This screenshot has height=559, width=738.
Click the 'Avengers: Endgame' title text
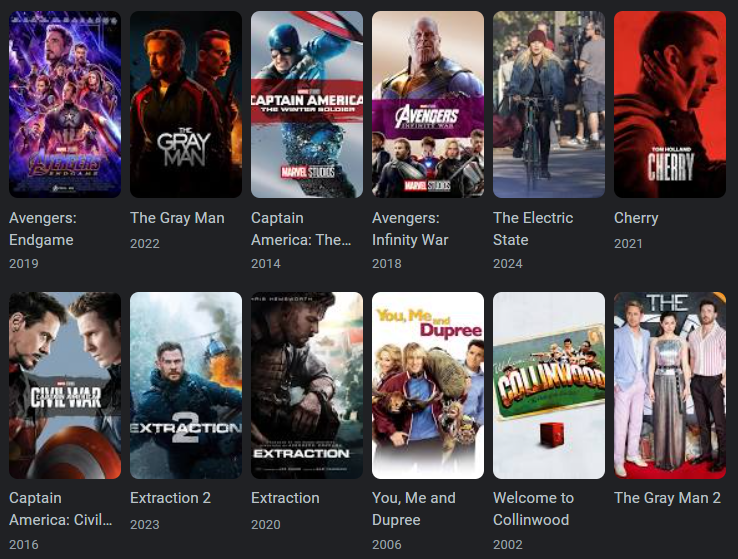tap(42, 229)
